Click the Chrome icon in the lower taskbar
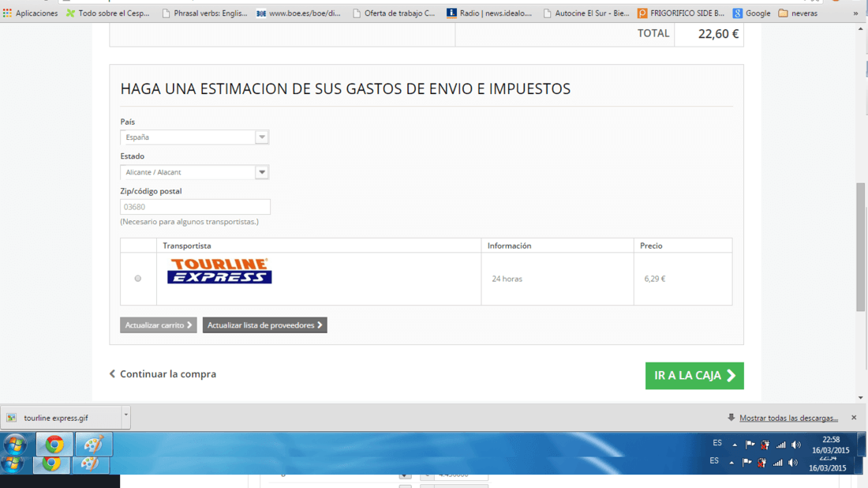This screenshot has height=488, width=868. pyautogui.click(x=51, y=464)
